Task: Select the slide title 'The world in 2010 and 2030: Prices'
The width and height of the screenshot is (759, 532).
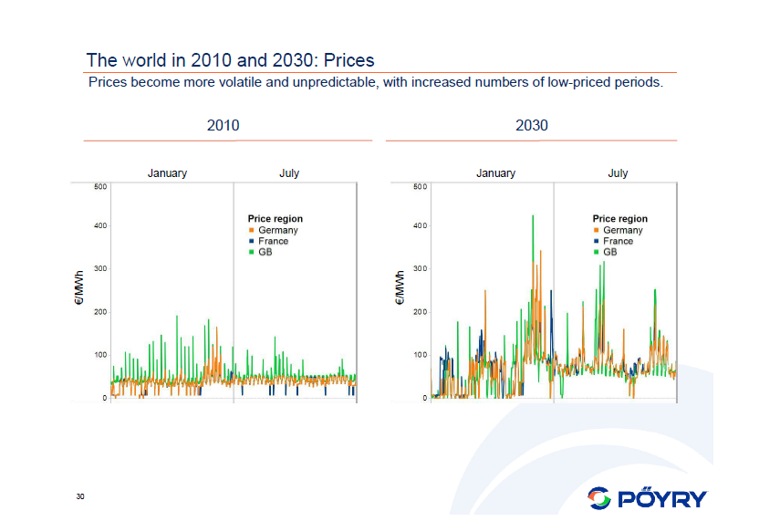Action: pyautogui.click(x=231, y=60)
